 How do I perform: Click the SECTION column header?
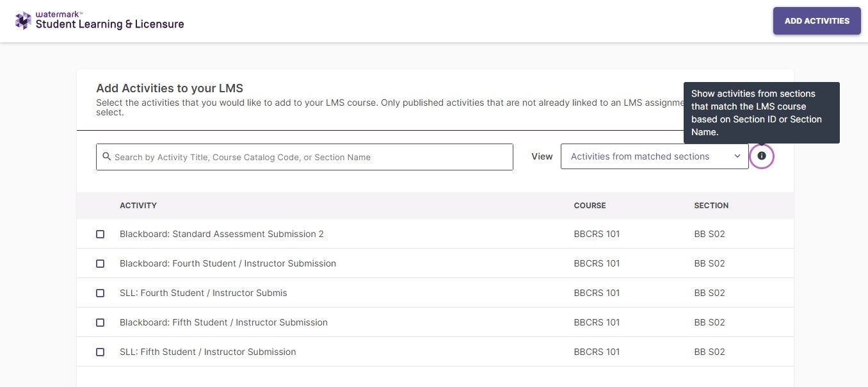pos(711,206)
